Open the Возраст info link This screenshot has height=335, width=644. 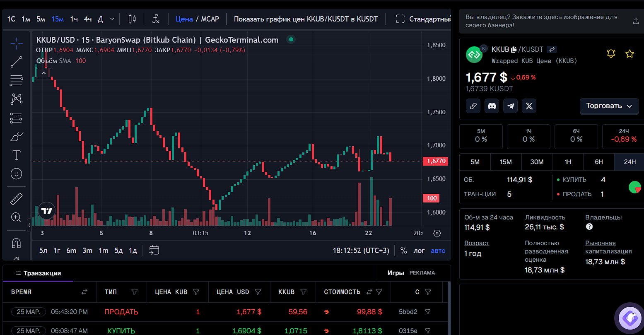click(477, 243)
